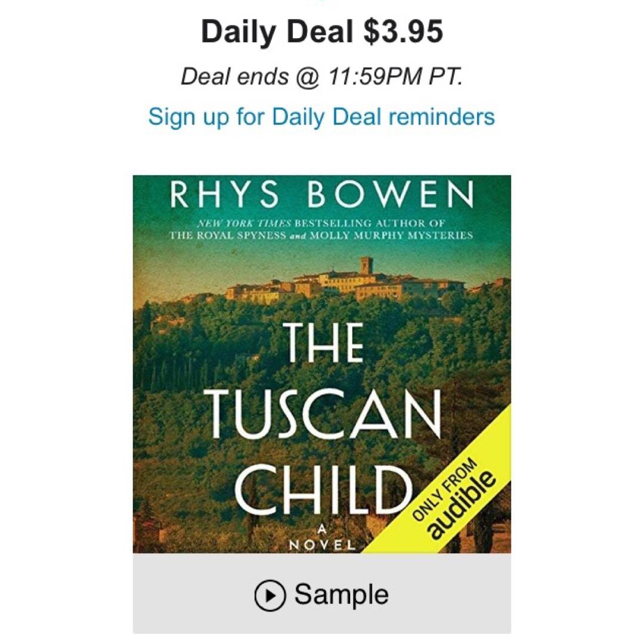
Task: Click the New York Times Bestselling tagline
Action: tap(321, 224)
